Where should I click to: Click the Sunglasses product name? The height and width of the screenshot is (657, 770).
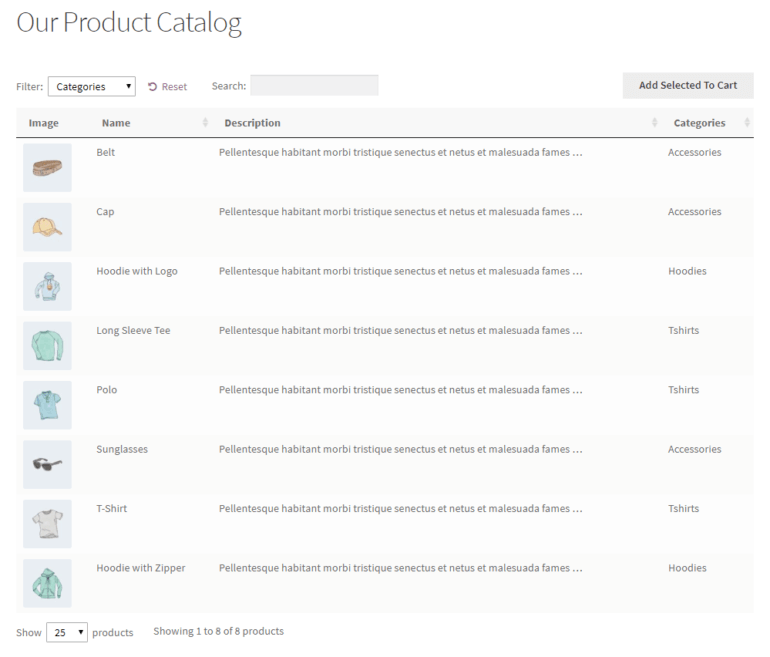click(x=122, y=449)
